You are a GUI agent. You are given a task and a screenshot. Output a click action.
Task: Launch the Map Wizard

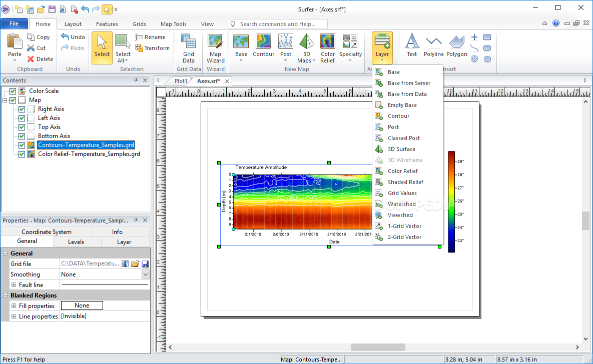coord(215,48)
